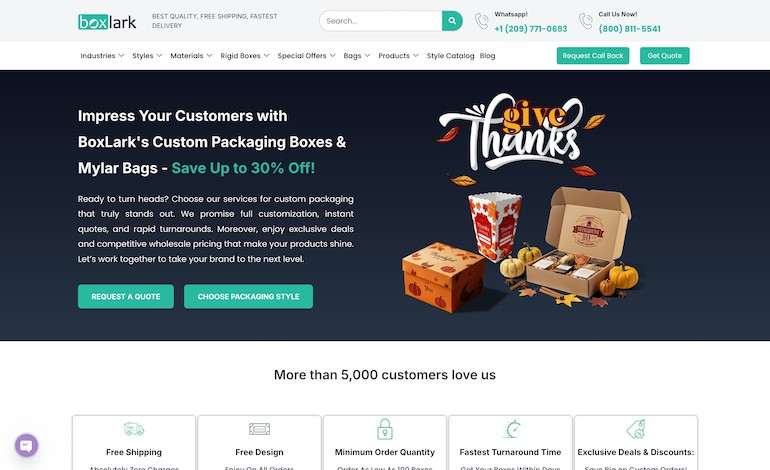Expand the Industries dropdown menu
770x470 pixels.
pyautogui.click(x=102, y=56)
